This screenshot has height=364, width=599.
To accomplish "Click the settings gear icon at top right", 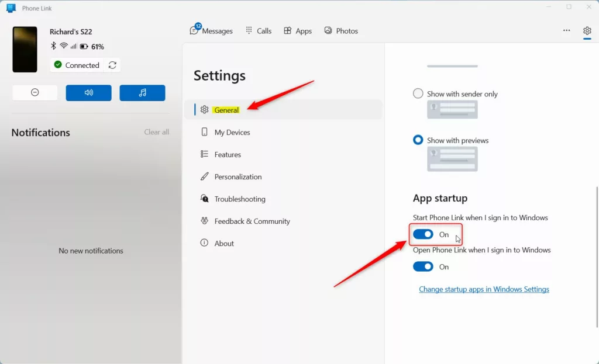I will coord(587,30).
